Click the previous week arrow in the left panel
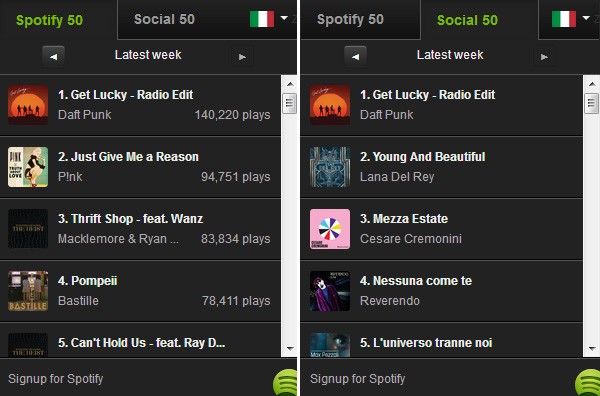 pos(54,57)
